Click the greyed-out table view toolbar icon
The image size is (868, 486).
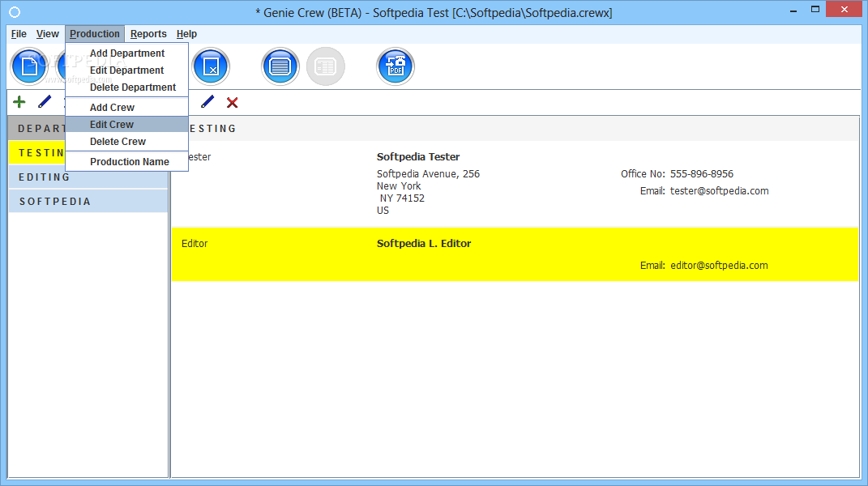click(326, 67)
